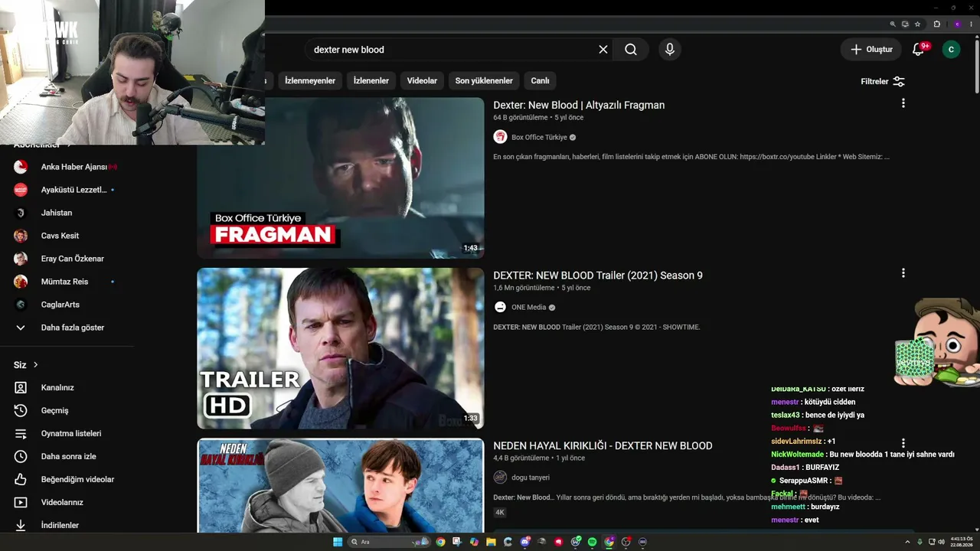Open dogu tanyeri channel name link
The image size is (980, 551).
[x=531, y=478]
